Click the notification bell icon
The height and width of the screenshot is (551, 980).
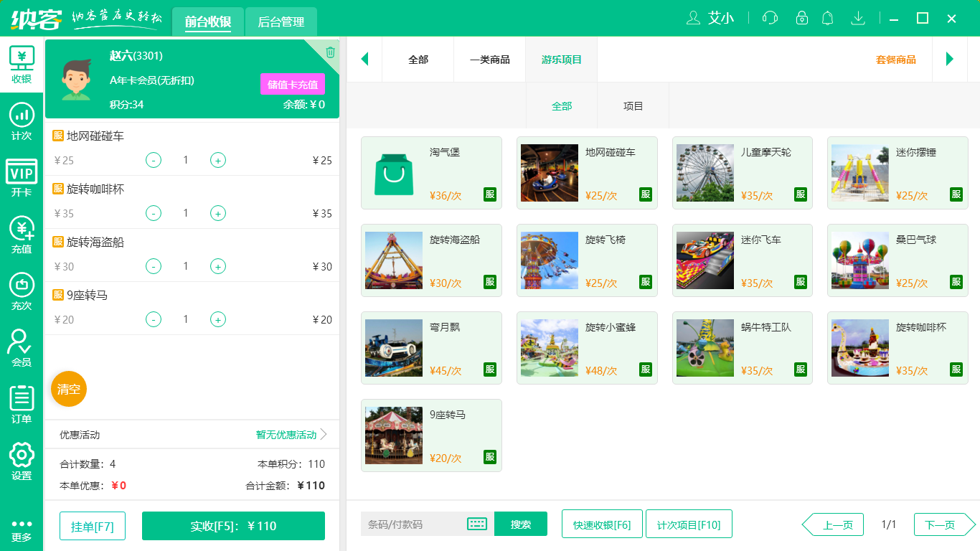pos(827,18)
